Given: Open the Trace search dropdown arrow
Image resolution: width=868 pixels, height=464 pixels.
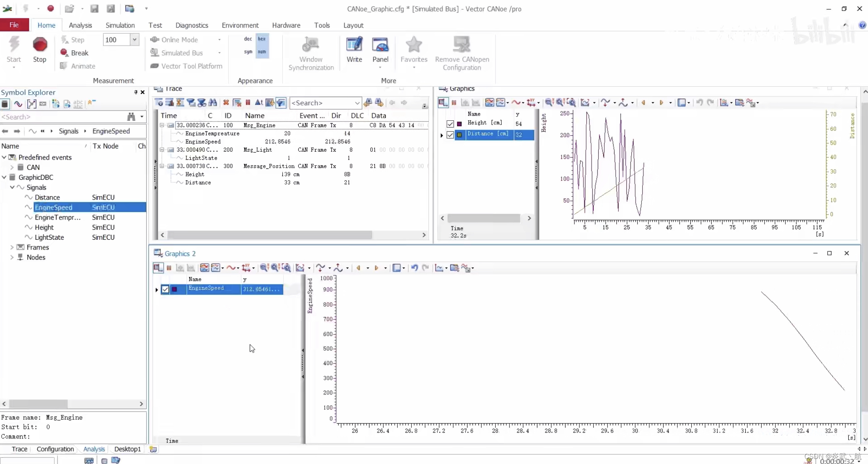Looking at the screenshot, I should pos(357,103).
